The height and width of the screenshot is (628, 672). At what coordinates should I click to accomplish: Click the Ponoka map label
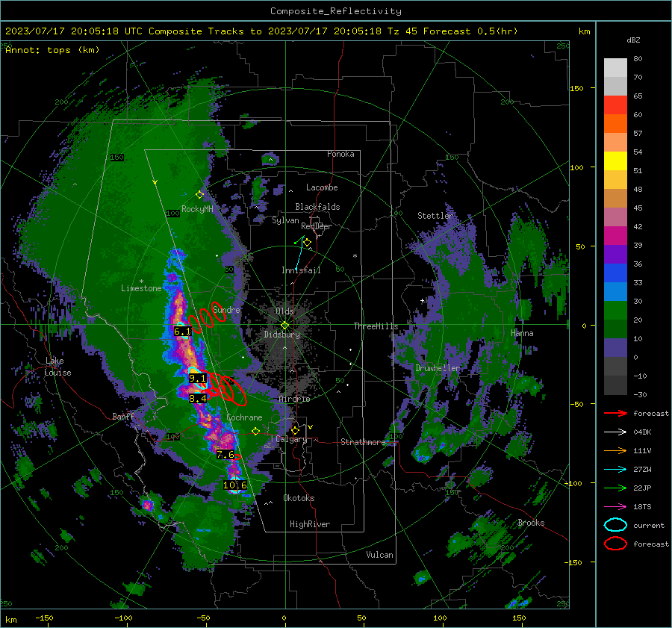click(340, 154)
